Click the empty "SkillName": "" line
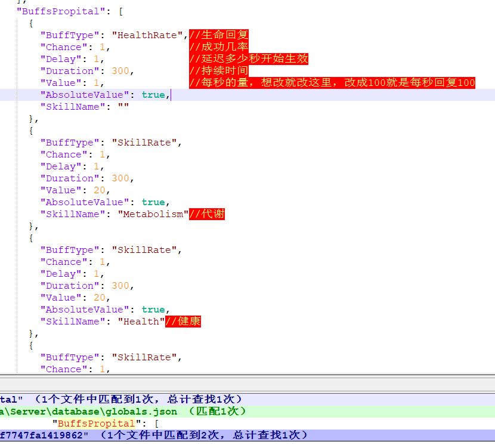 pos(85,107)
